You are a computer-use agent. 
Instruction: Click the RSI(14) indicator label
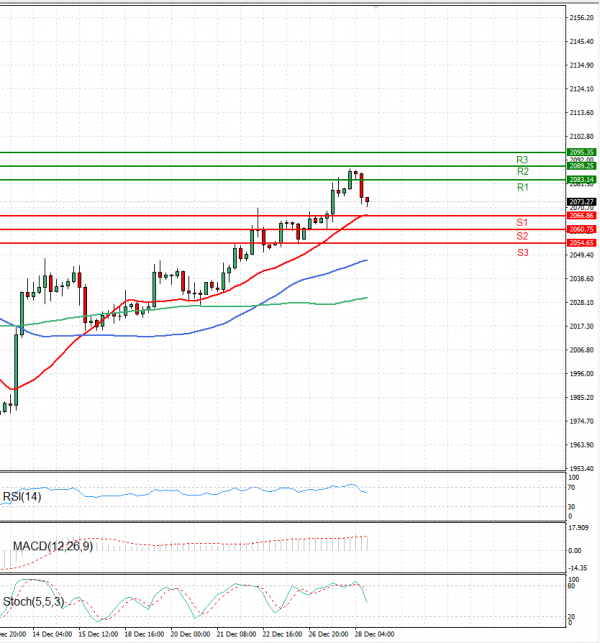pos(22,497)
